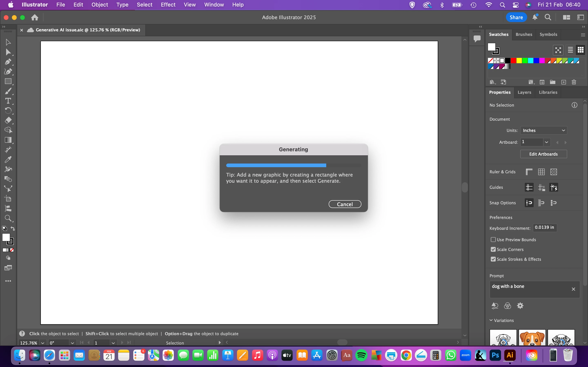Disable Scale Strokes & Effects
The image size is (588, 367).
tap(493, 259)
